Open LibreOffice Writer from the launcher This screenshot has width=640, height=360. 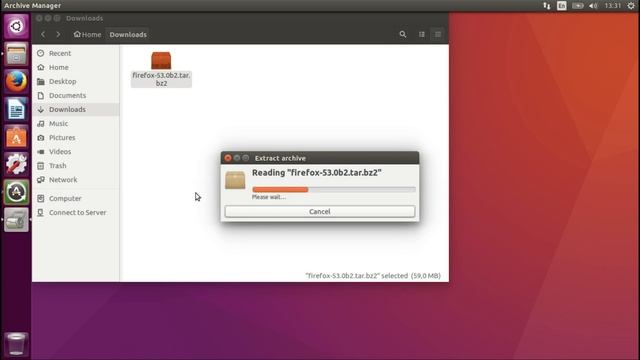tap(16, 109)
